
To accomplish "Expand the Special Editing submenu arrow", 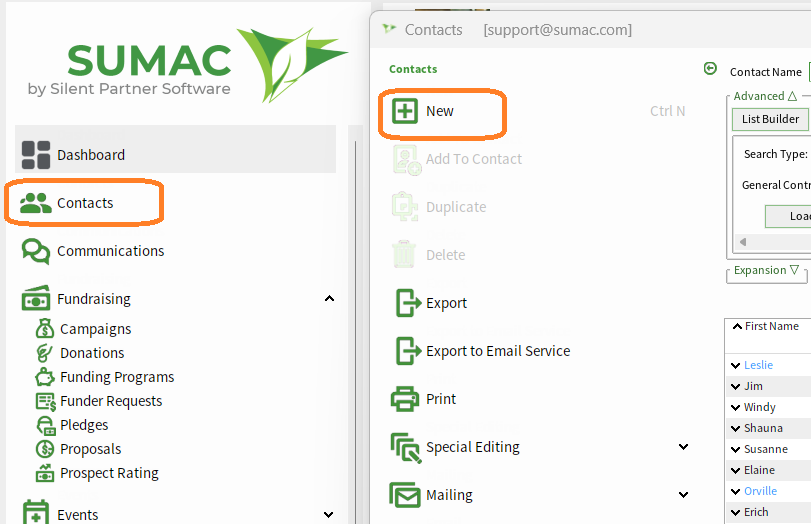I will click(x=684, y=447).
